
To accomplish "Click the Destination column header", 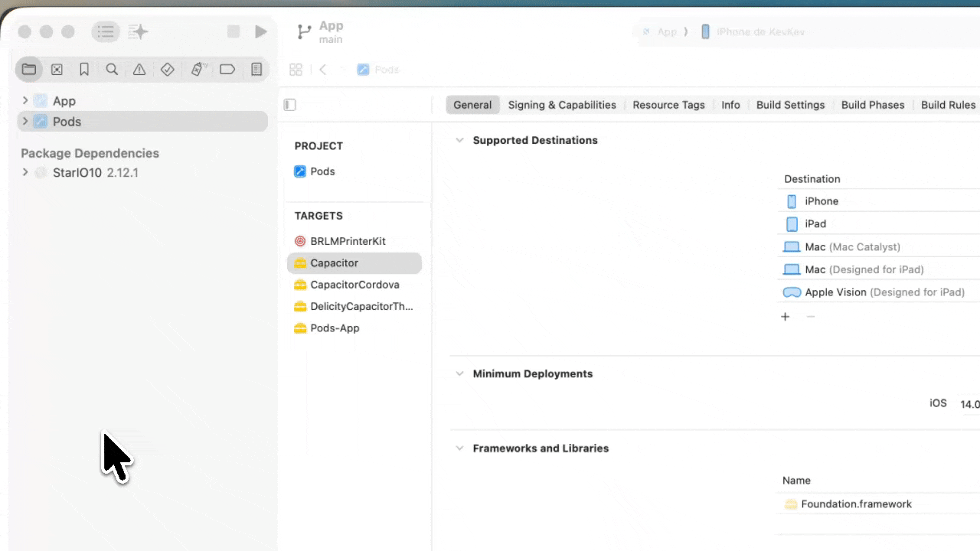I will [x=812, y=179].
